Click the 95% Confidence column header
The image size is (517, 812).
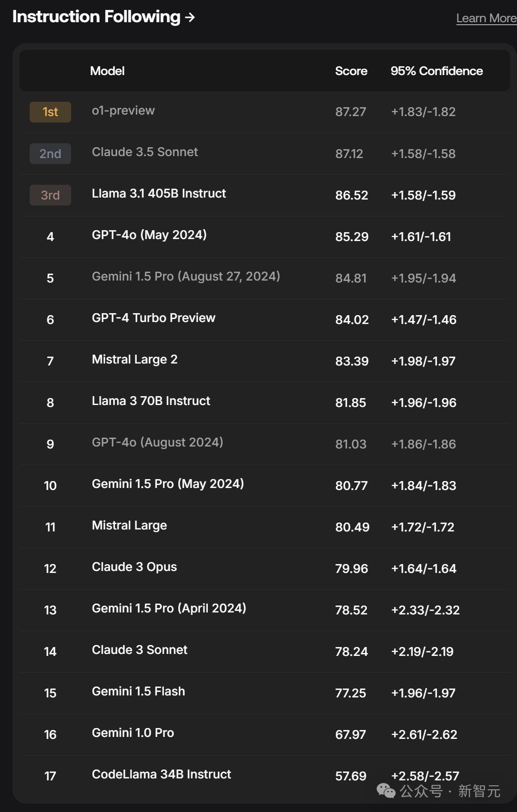(x=437, y=71)
